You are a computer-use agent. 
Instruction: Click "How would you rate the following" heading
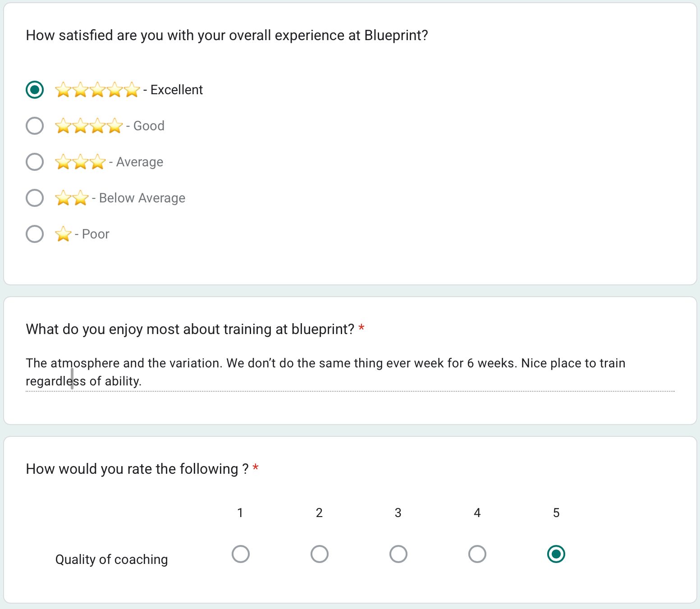pos(137,469)
